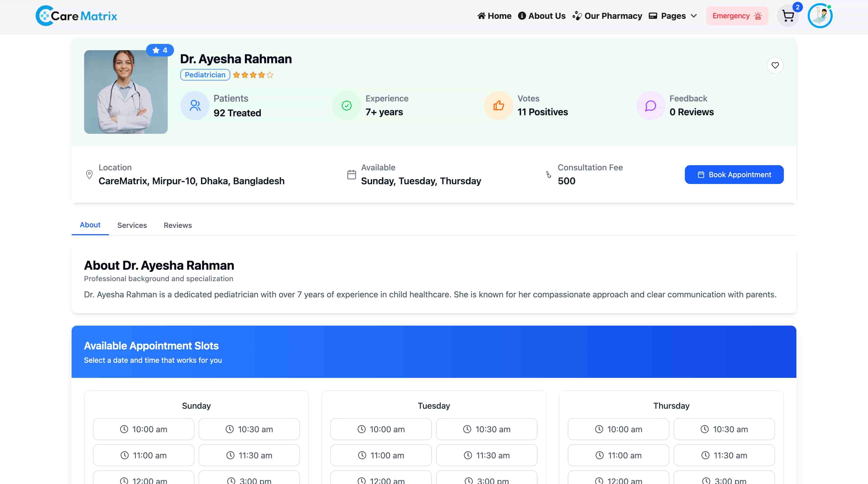Viewport: 868px width, 484px height.
Task: Click the location pin icon
Action: click(89, 174)
